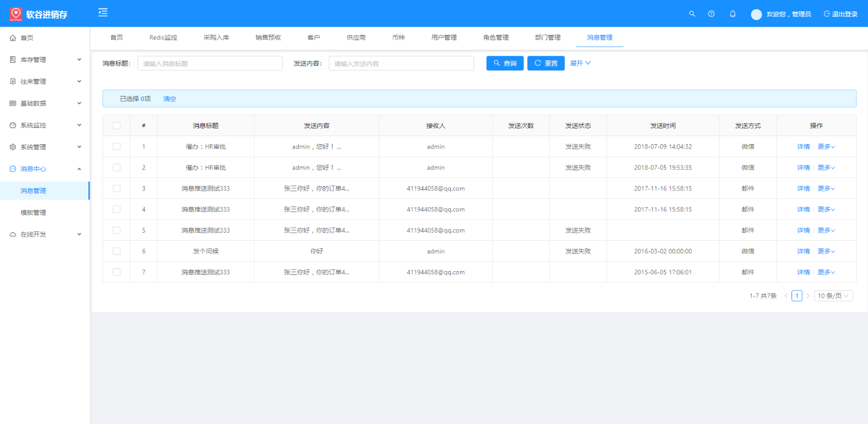Click the 首页 home icon in sidebar

pyautogui.click(x=13, y=38)
